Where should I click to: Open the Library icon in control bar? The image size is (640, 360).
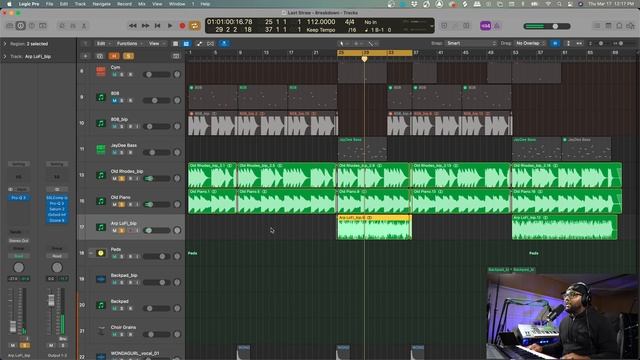tap(10, 26)
